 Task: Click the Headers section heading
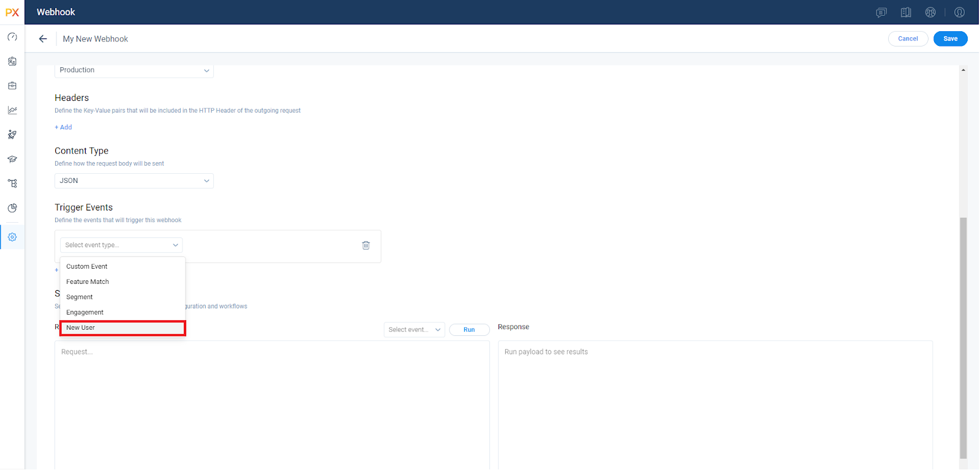tap(72, 98)
